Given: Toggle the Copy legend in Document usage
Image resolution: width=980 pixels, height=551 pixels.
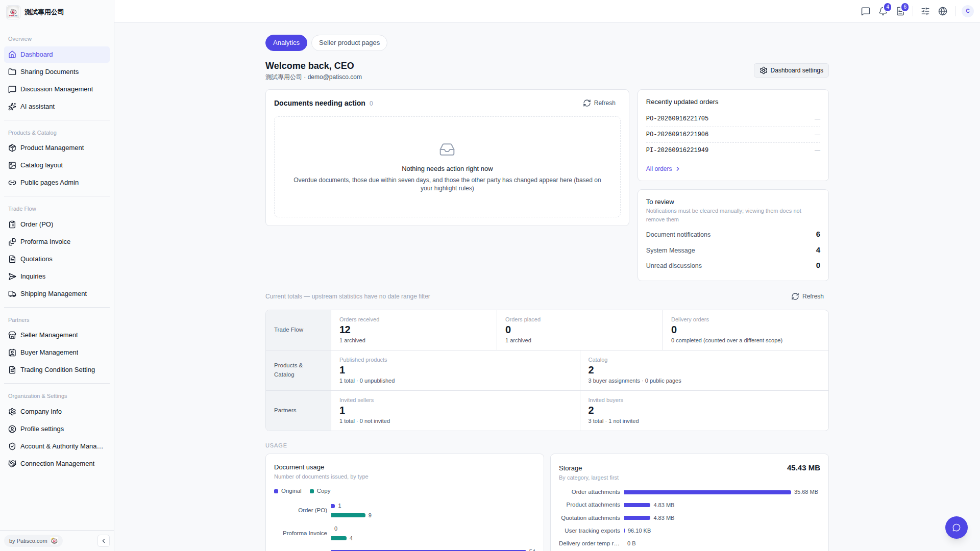Looking at the screenshot, I should (320, 491).
